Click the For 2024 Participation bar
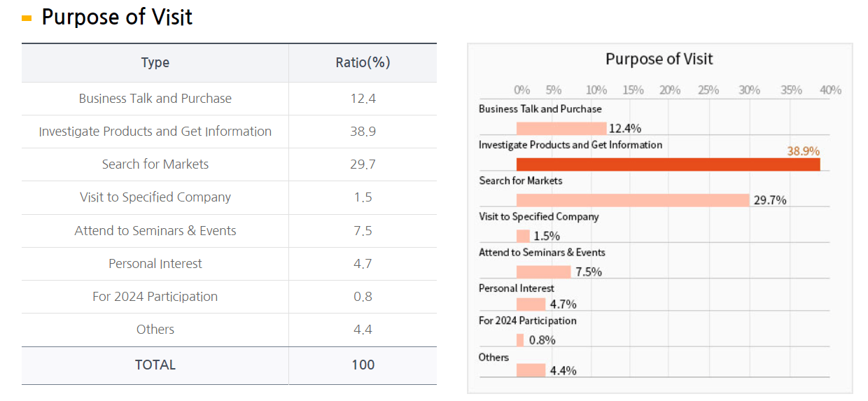The image size is (868, 401). click(520, 340)
